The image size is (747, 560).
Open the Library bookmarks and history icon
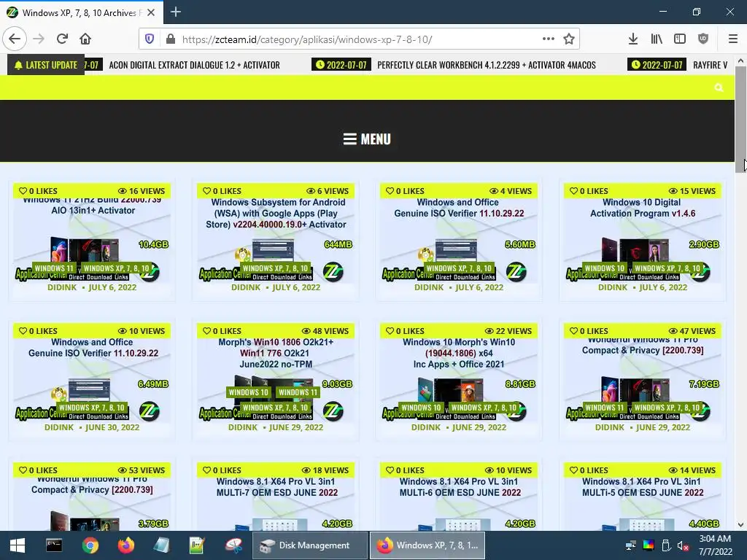coord(657,39)
